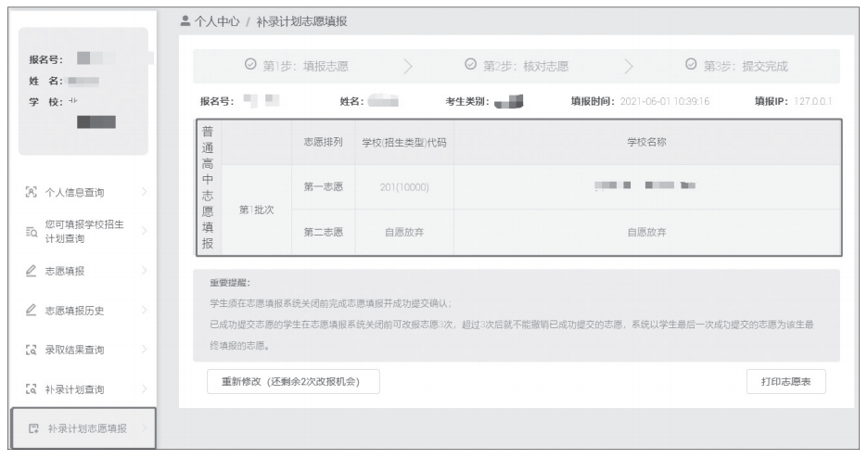Click the 普通高中志愿填报 vertical header cell
868x459 pixels.
(208, 187)
